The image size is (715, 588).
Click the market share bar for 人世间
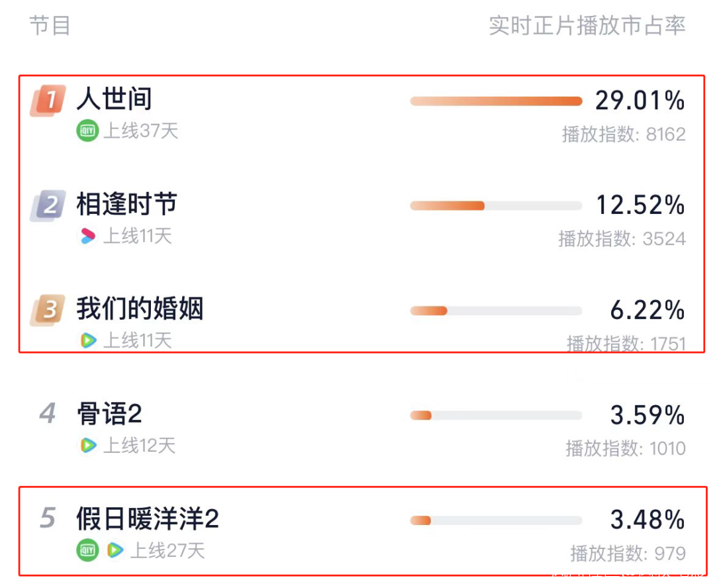pos(496,101)
